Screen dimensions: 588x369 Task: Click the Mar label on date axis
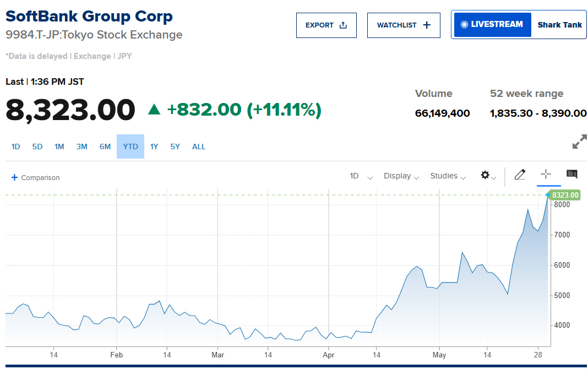[x=217, y=355]
